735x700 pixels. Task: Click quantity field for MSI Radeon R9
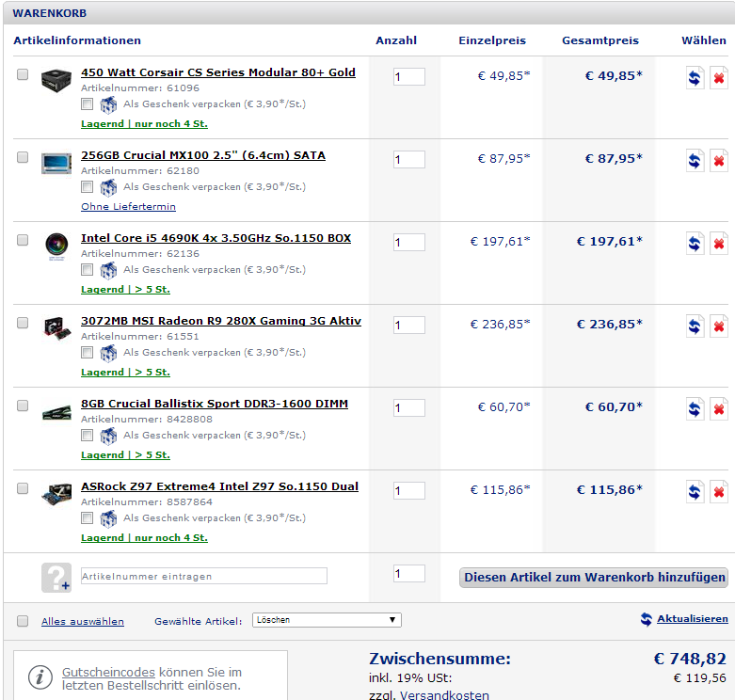point(409,325)
